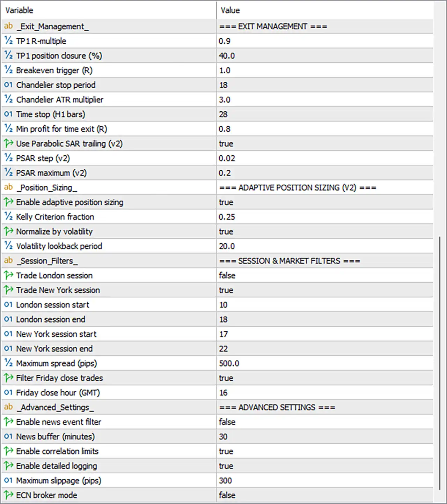This screenshot has width=447, height=504.
Task: Click the boolean icon beside Trade London session
Action: tap(8, 275)
